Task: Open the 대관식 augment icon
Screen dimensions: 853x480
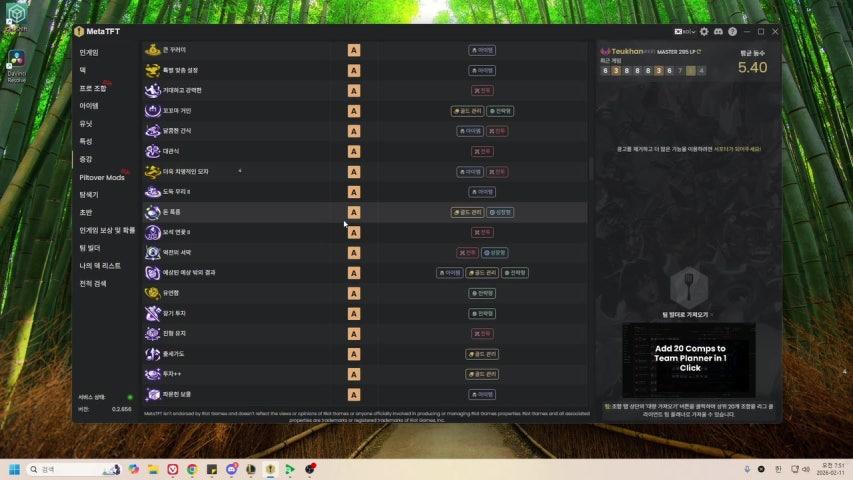Action: tap(152, 151)
